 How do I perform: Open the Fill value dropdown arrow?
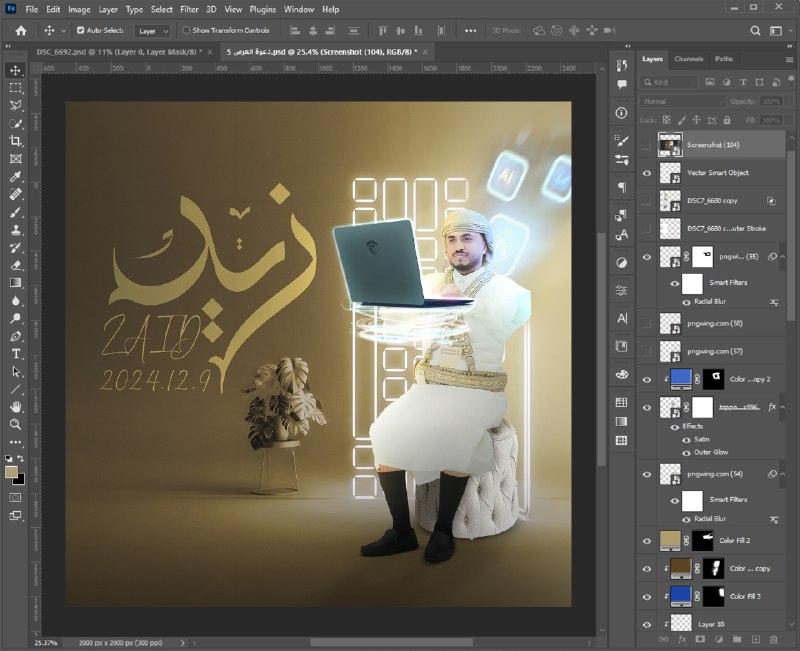pos(789,120)
